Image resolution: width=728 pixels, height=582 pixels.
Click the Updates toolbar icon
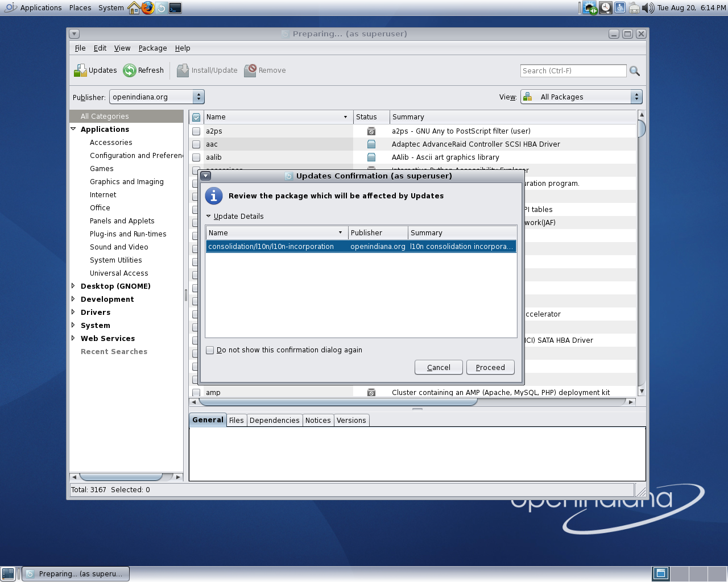(x=80, y=70)
